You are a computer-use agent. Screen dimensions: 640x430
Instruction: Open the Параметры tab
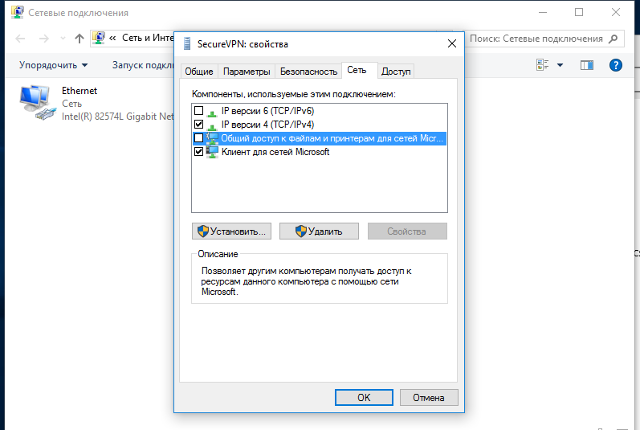[247, 71]
